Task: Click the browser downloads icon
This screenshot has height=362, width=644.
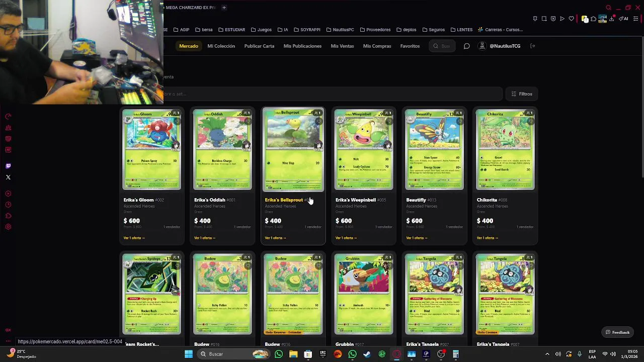Action: pyautogui.click(x=612, y=19)
